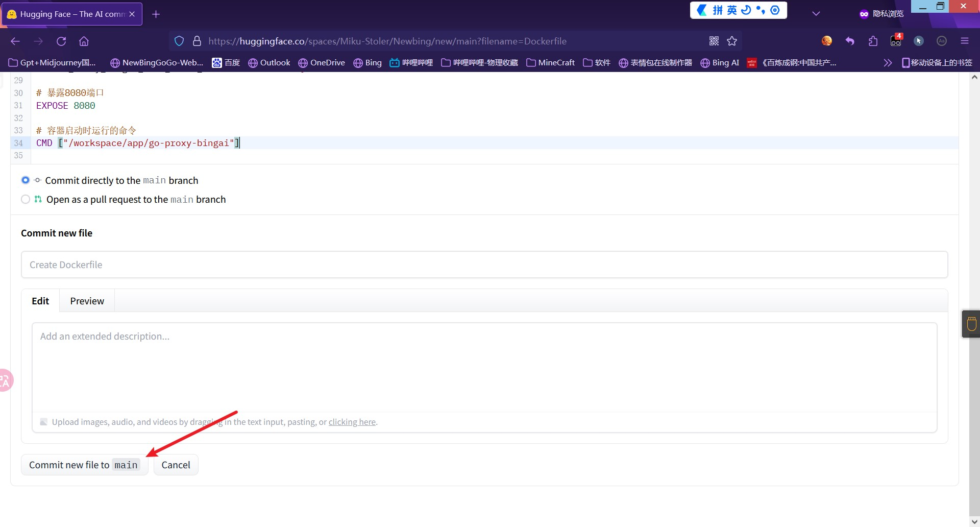The width and height of the screenshot is (980, 527).
Task: Open the 百度 bookmark
Action: (x=226, y=63)
